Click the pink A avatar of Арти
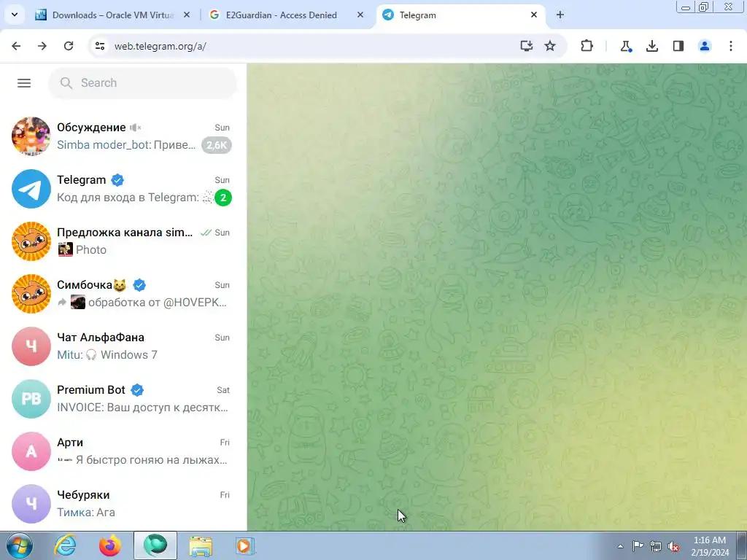Screen dimensions: 747x560 31,451
